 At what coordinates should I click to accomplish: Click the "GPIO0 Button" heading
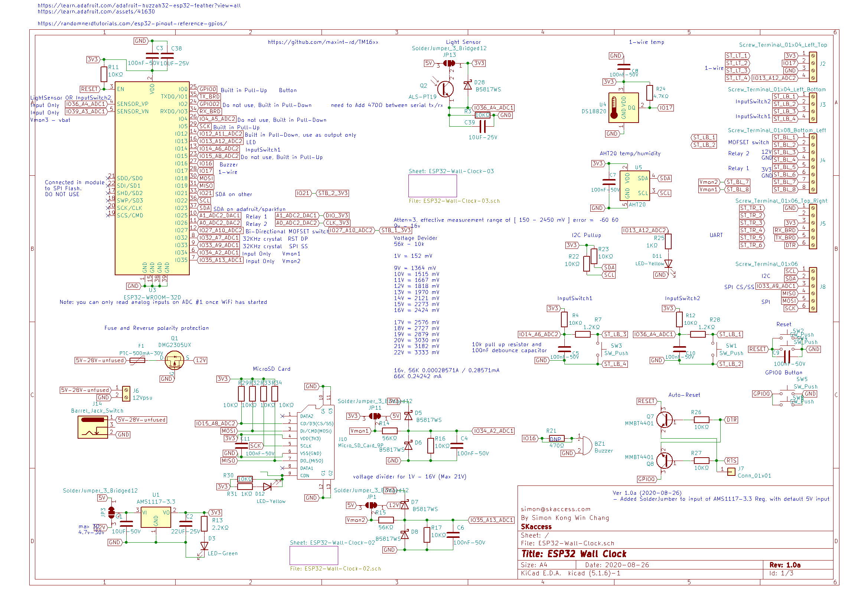click(x=783, y=373)
